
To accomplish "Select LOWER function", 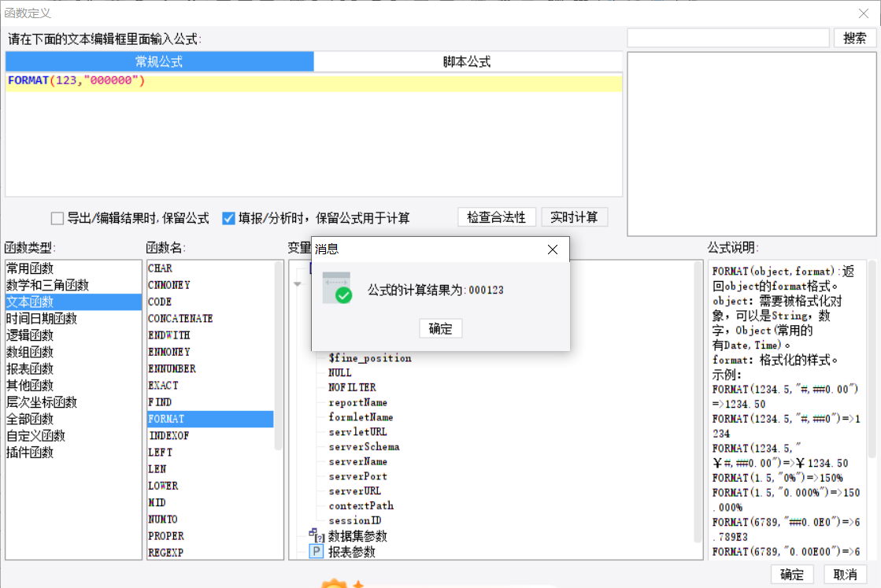I will (210, 486).
